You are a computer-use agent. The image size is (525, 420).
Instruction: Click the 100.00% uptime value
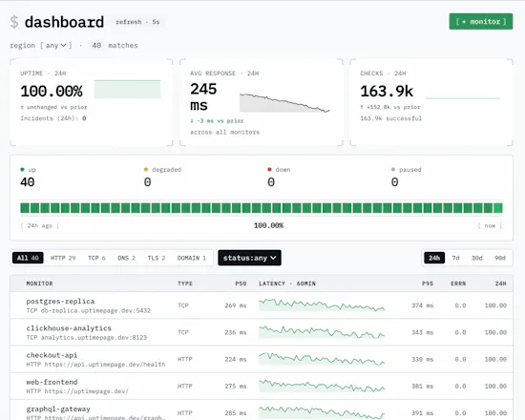tap(52, 92)
